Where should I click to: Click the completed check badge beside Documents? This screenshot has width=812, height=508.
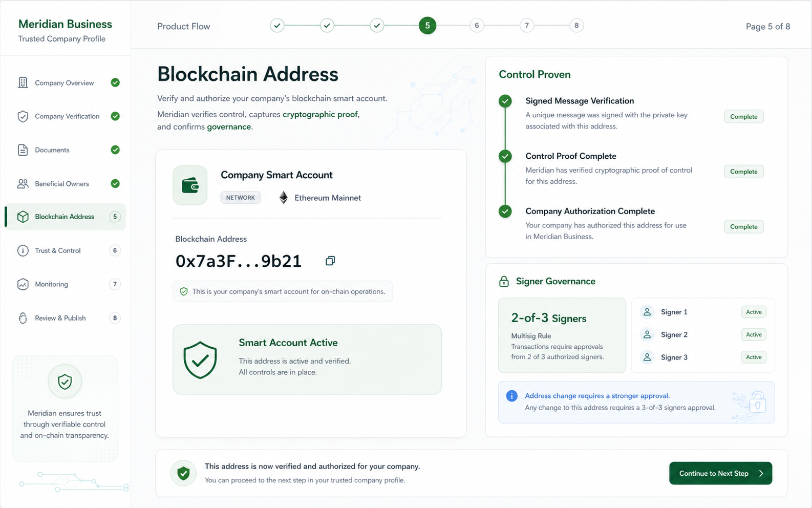click(x=115, y=150)
